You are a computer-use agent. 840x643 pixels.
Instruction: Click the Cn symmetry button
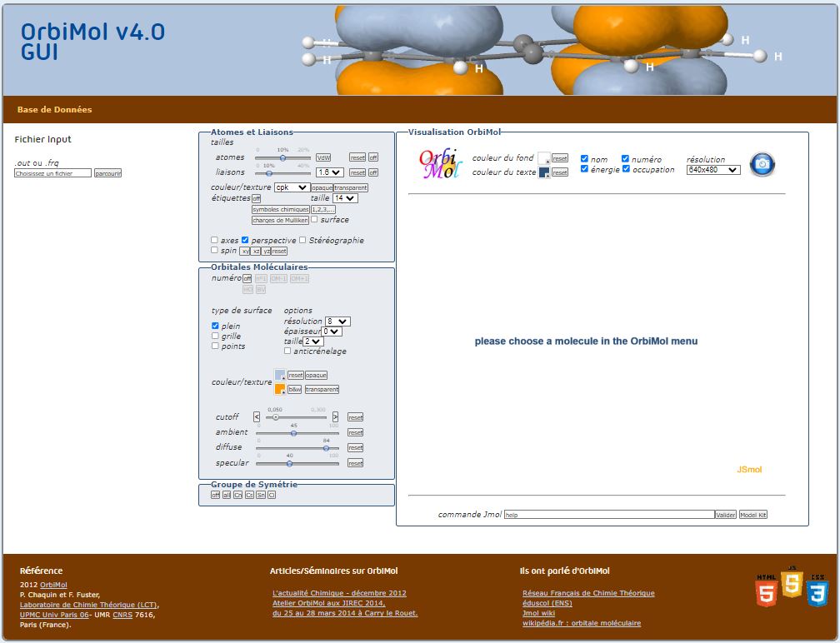[237, 496]
